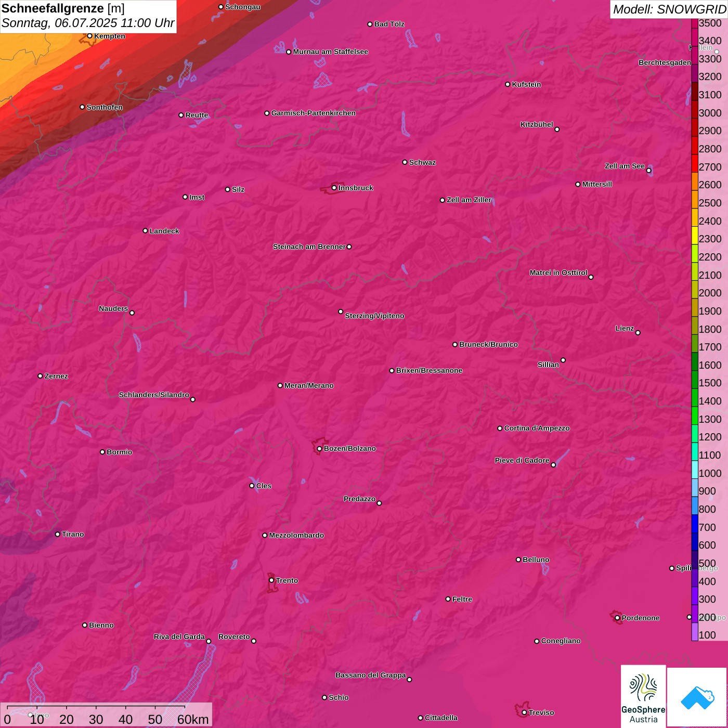Click the 'Mittersill' label
This screenshot has width=728, height=728.
tap(597, 184)
